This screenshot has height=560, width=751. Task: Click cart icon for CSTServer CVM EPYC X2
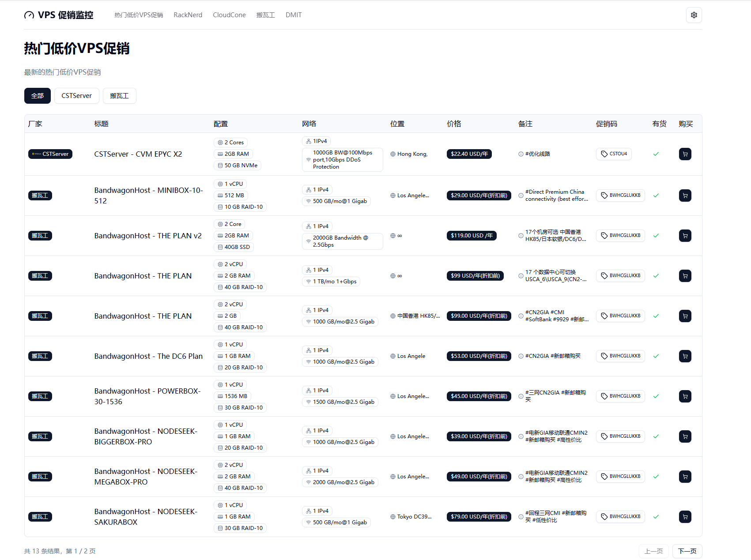coord(685,154)
